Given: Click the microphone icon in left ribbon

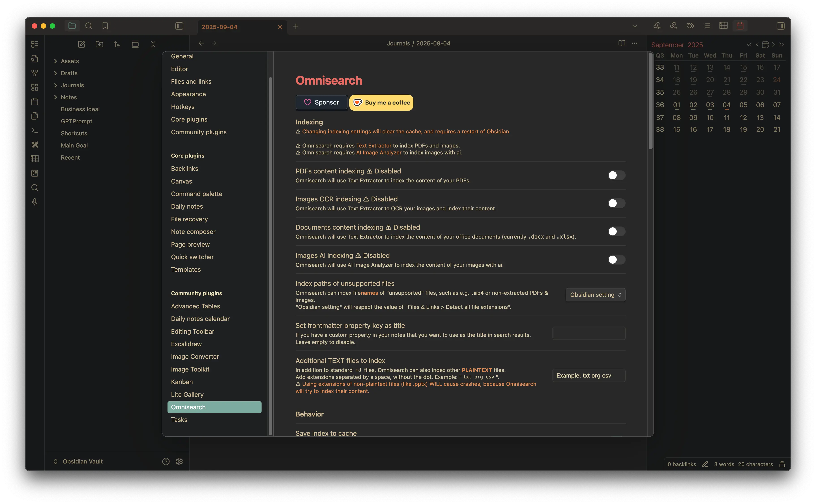Looking at the screenshot, I should pos(35,202).
